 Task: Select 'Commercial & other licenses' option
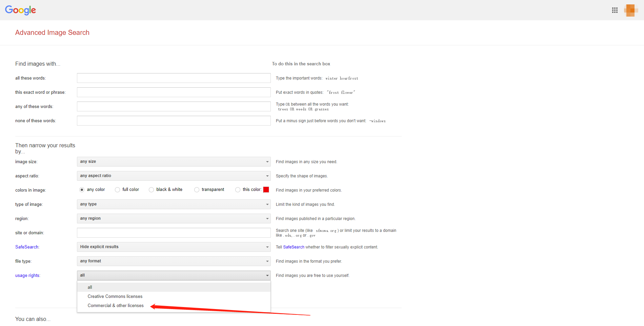coord(116,305)
